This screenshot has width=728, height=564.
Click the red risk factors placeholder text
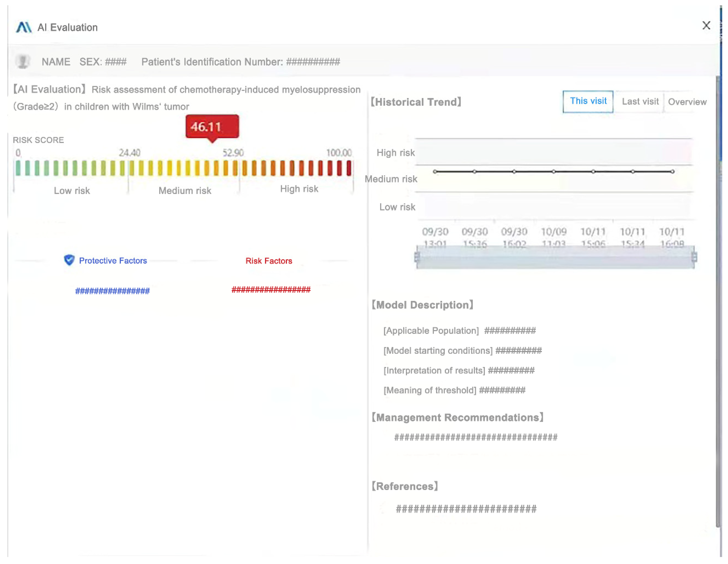point(271,289)
